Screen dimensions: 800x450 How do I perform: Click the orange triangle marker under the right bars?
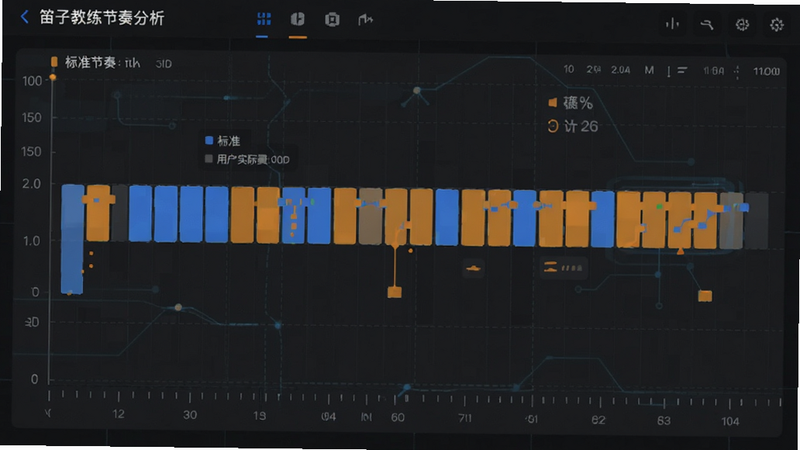point(680,251)
